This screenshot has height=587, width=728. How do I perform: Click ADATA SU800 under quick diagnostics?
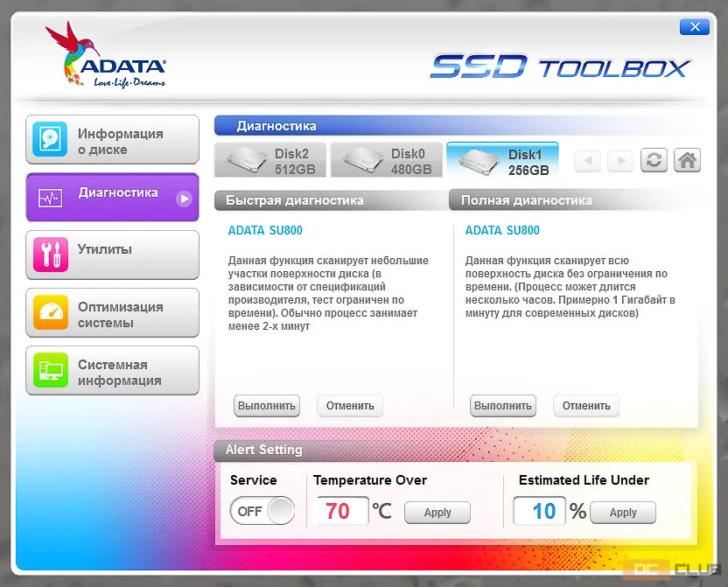[265, 230]
